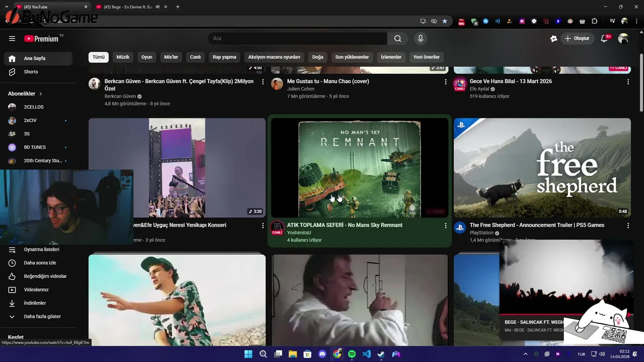Image resolution: width=644 pixels, height=362 pixels.
Task: Open İndirilenler in sidebar
Action: [38, 303]
